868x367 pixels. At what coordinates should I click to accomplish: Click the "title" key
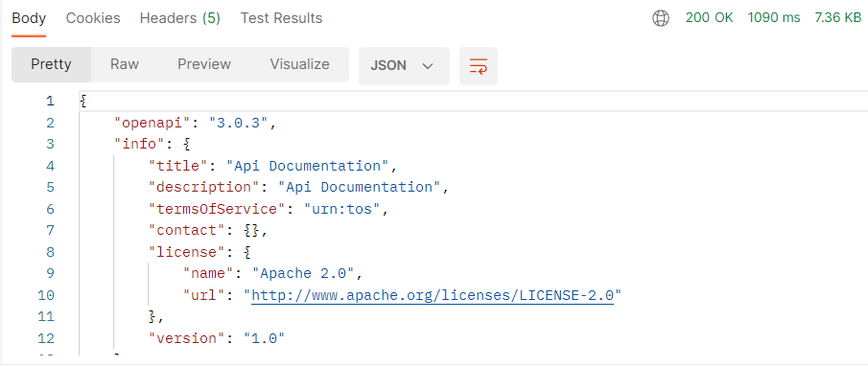point(178,166)
